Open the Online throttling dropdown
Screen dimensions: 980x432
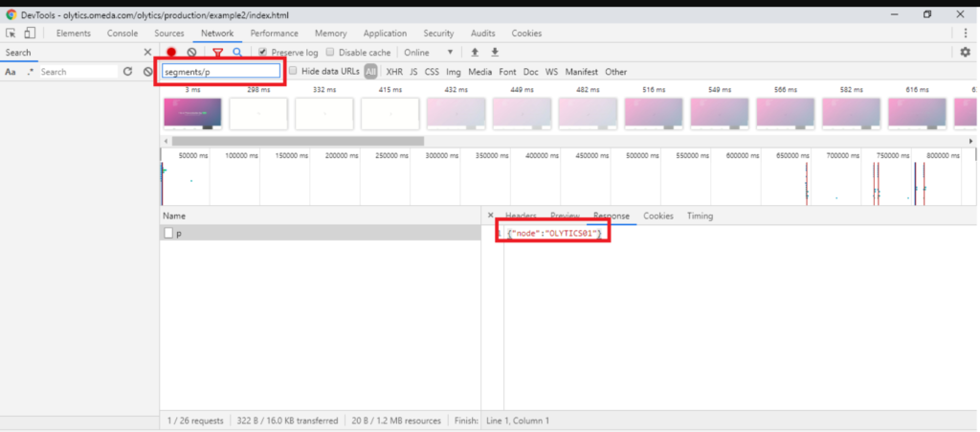coord(429,53)
